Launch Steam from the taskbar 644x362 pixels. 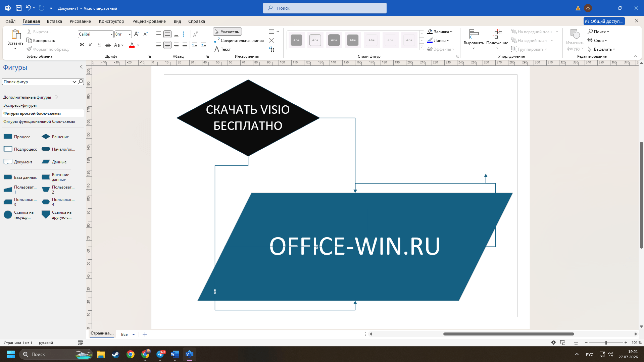pyautogui.click(x=116, y=354)
